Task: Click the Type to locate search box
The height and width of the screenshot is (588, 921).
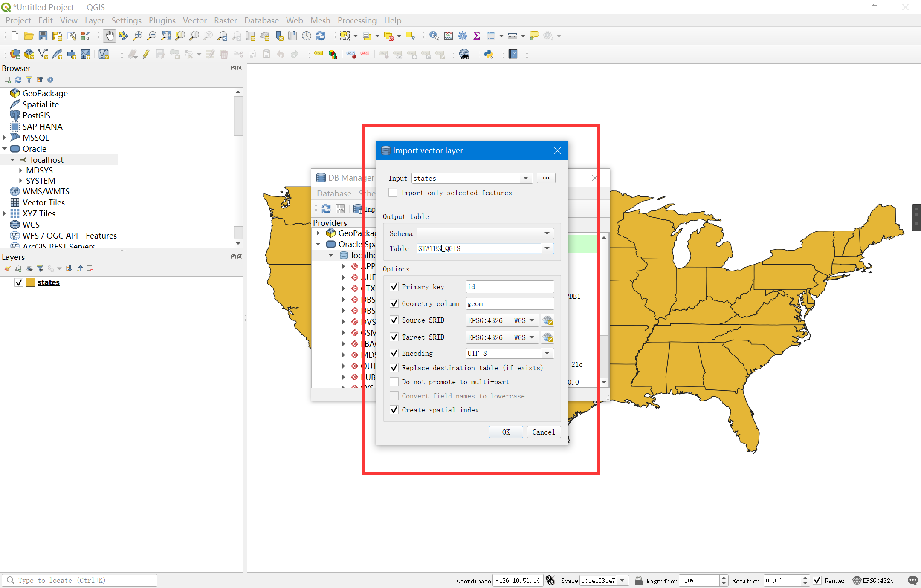Action: [80, 580]
